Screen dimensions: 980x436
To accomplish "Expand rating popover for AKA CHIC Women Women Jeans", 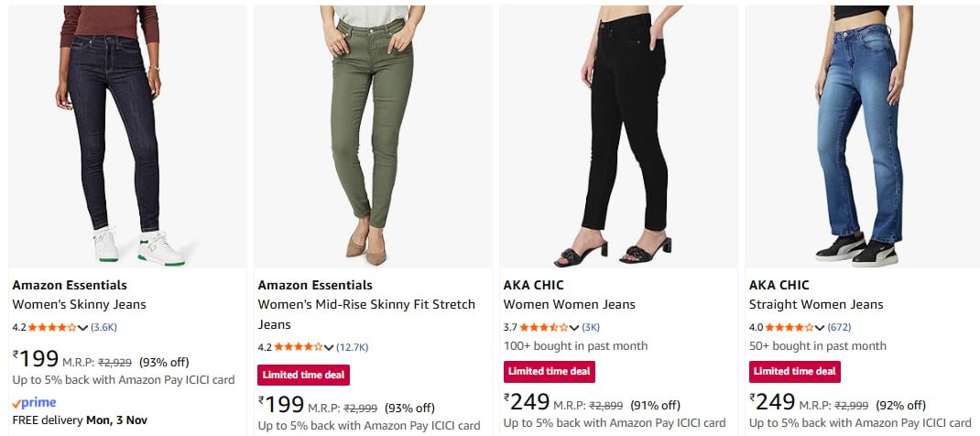I will pos(574,328).
